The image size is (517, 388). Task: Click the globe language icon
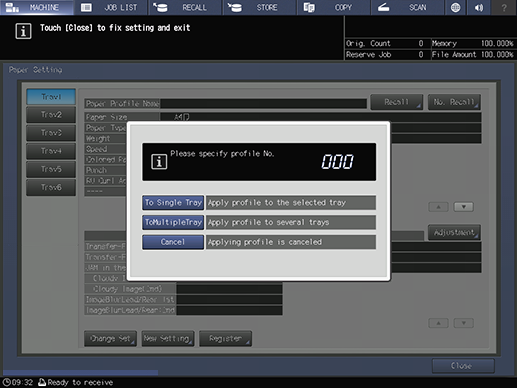pyautogui.click(x=455, y=7)
